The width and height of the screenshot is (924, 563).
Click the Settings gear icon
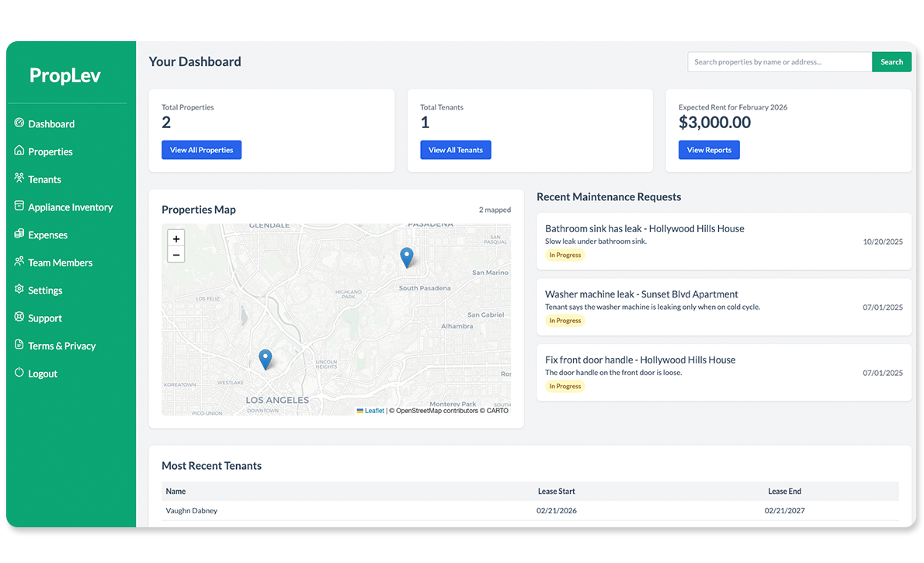coord(19,289)
